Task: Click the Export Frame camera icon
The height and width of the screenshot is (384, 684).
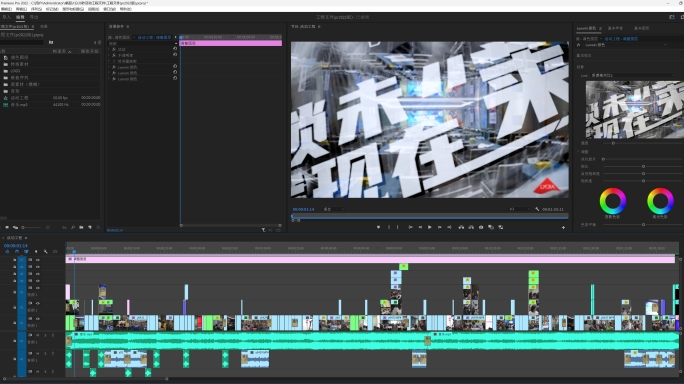Action: pos(481,227)
